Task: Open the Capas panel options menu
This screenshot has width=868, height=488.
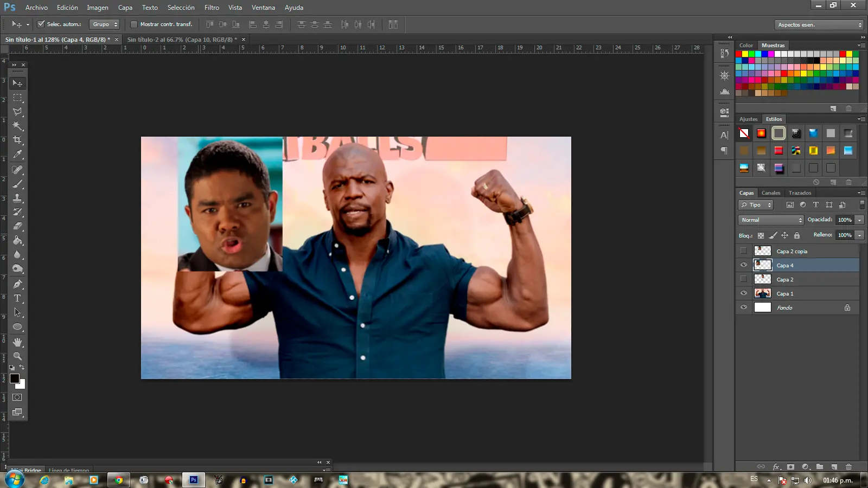Action: (x=861, y=193)
